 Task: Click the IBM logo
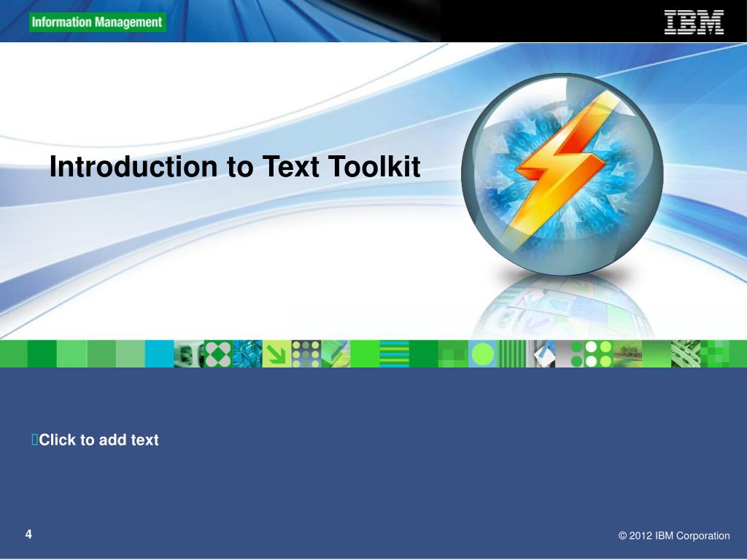[694, 22]
